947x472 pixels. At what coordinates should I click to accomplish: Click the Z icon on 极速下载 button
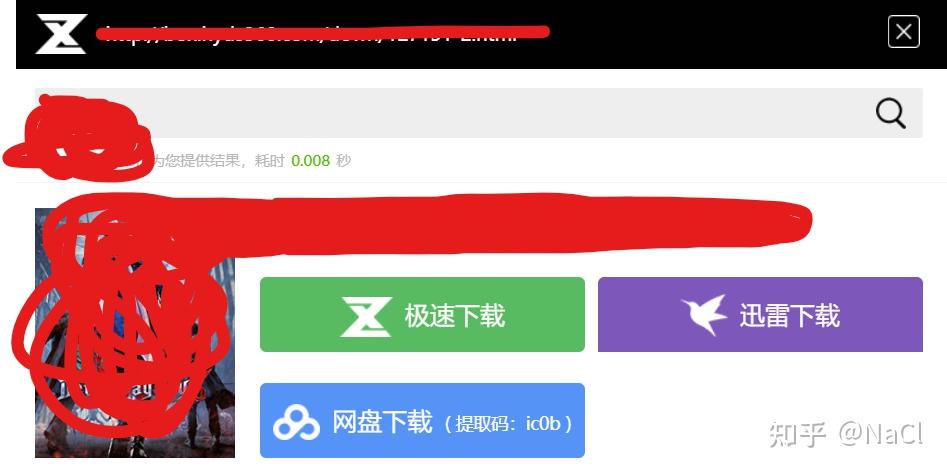click(365, 316)
